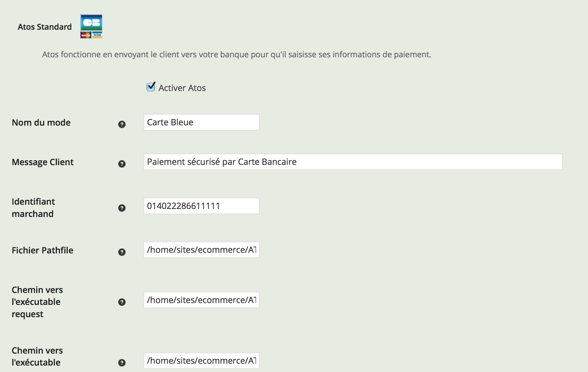Click the 'Identifiant marchand' label
Image resolution: width=588 pixels, height=372 pixels.
[33, 207]
